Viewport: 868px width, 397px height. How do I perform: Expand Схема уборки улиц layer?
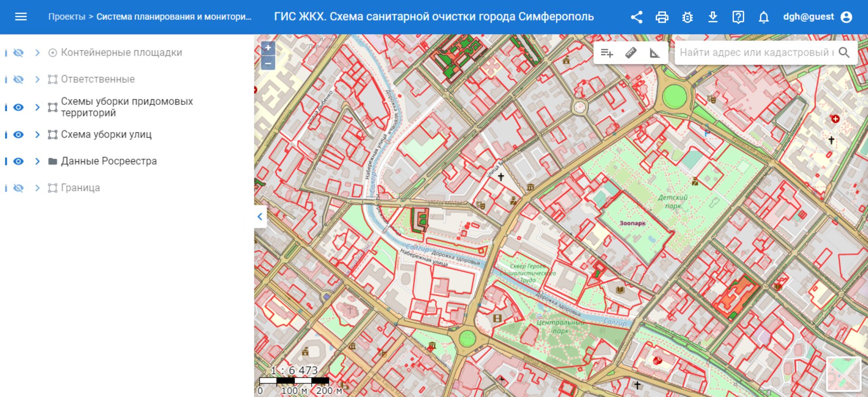(x=38, y=134)
